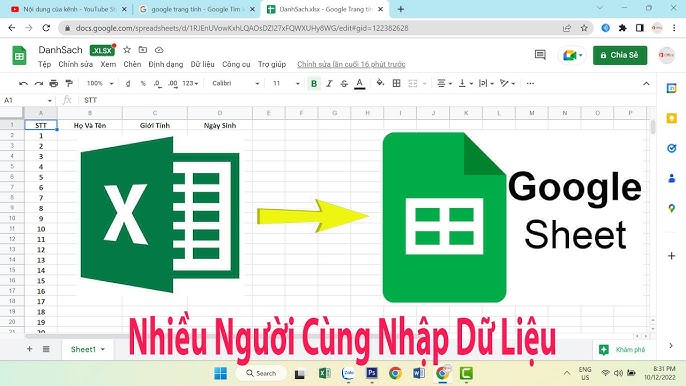Image resolution: width=686 pixels, height=386 pixels.
Task: Reload the browser page
Action: tap(46, 28)
